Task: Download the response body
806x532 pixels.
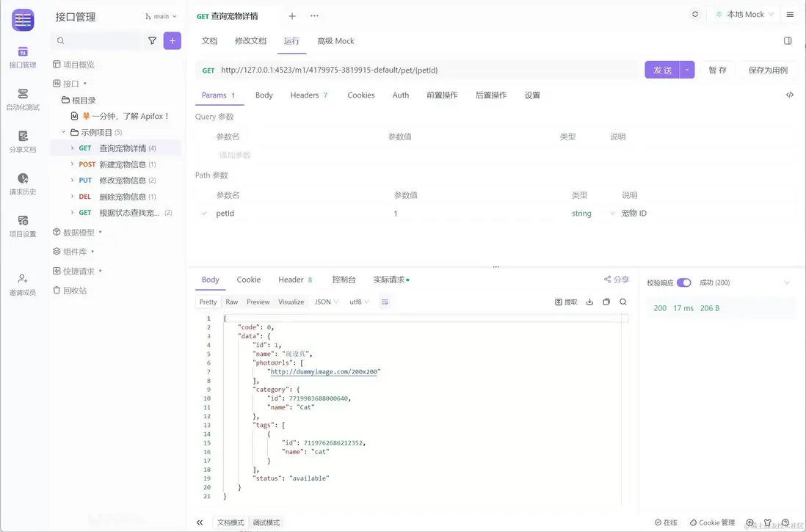Action: tap(589, 302)
